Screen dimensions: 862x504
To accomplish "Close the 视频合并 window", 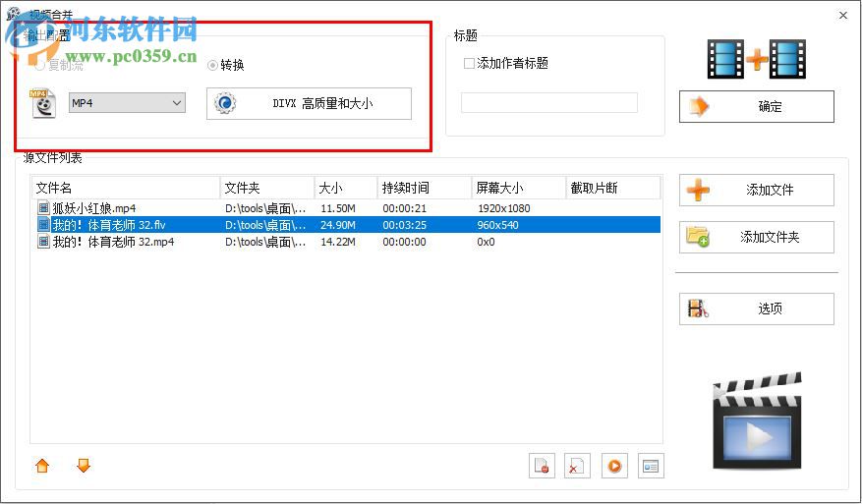I will coord(843,16).
